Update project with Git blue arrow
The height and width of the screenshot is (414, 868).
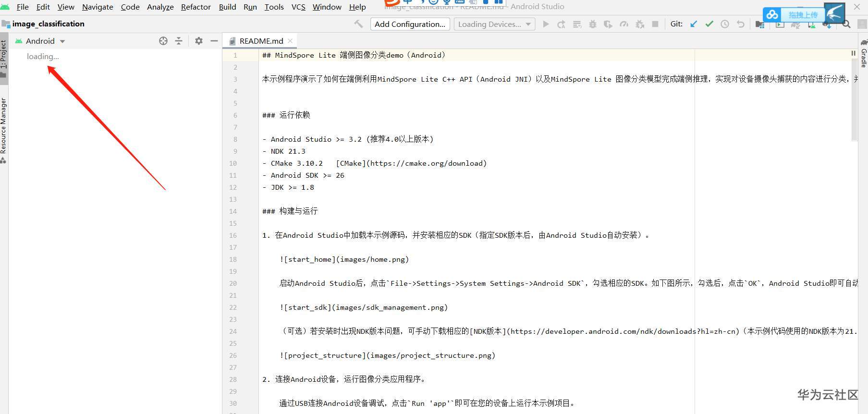point(694,24)
